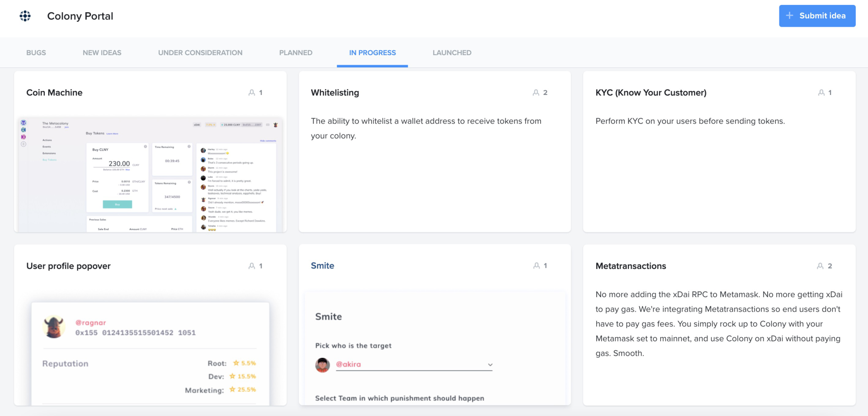Image resolution: width=868 pixels, height=416 pixels.
Task: Open the Smite card title link
Action: pos(322,266)
